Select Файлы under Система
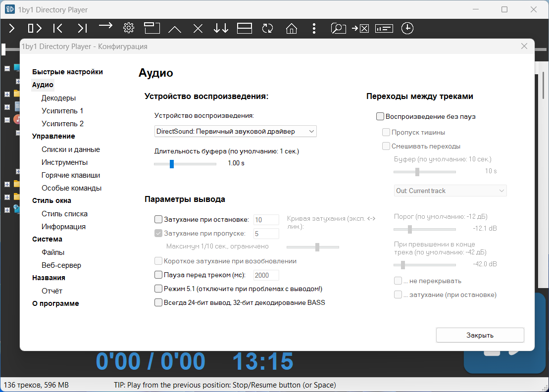Viewport: 549px width, 392px height. tap(53, 252)
